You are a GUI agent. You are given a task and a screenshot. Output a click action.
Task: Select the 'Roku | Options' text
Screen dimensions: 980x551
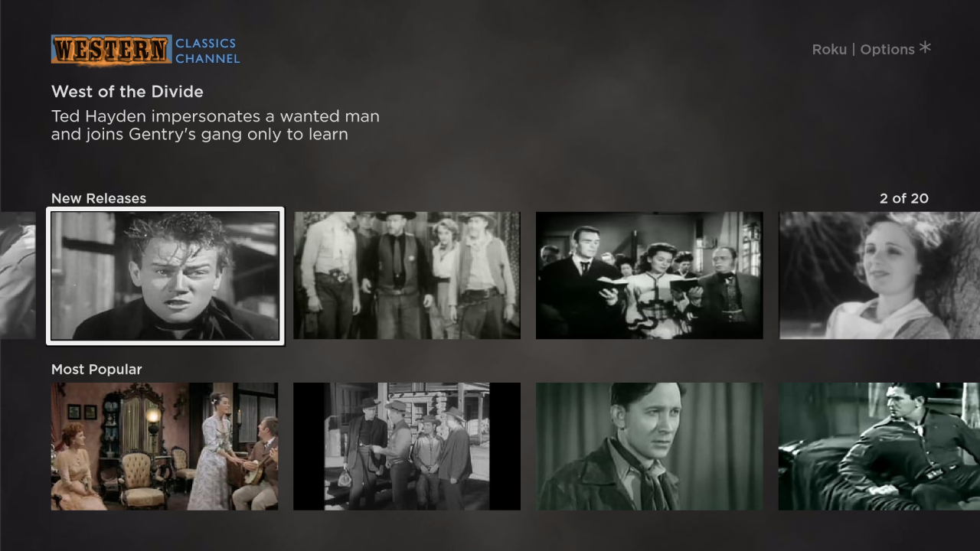pos(864,49)
